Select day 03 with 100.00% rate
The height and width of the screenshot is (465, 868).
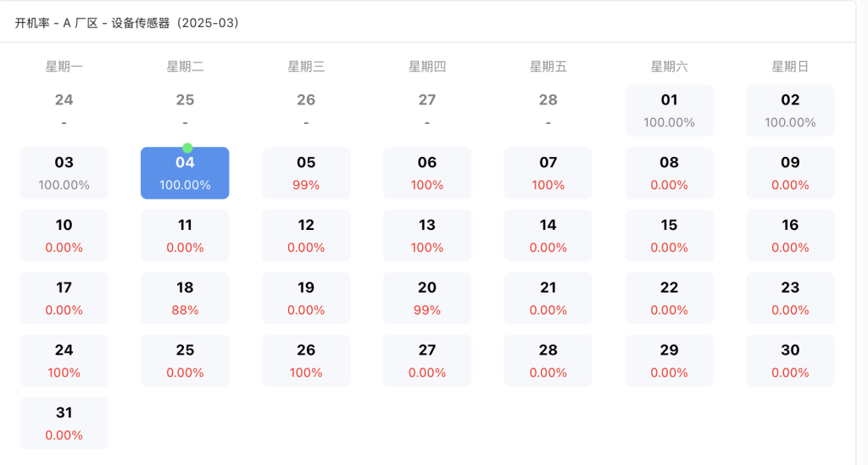64,173
